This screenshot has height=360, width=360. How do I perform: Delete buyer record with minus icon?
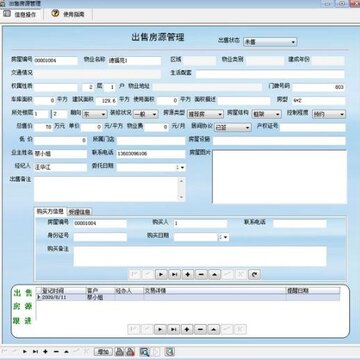click(201, 274)
